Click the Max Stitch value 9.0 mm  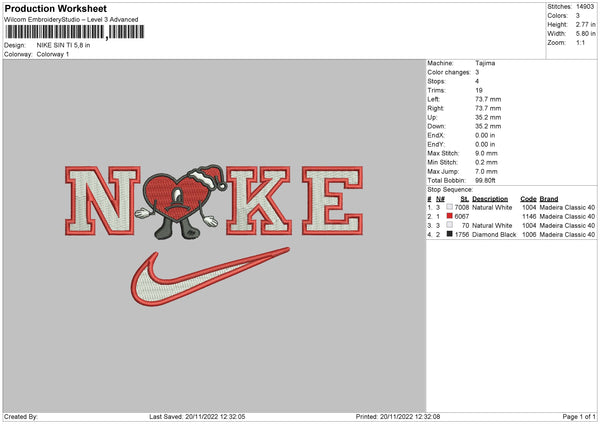[x=486, y=153]
